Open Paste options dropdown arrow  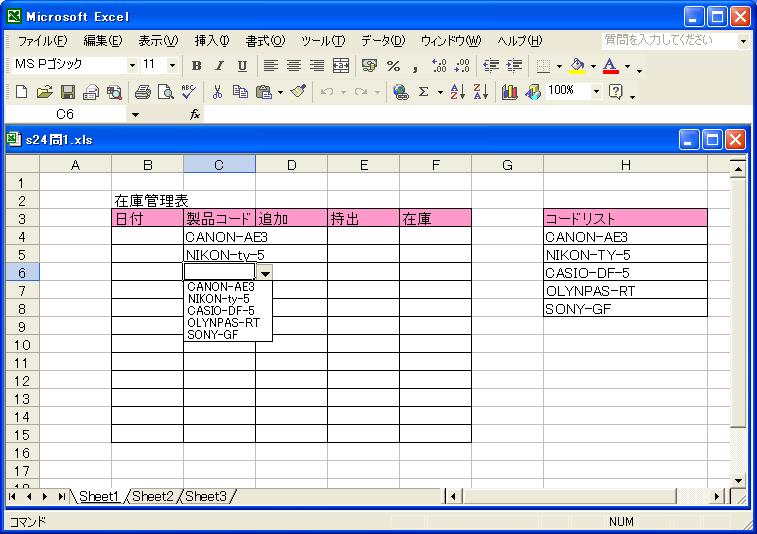pos(280,92)
